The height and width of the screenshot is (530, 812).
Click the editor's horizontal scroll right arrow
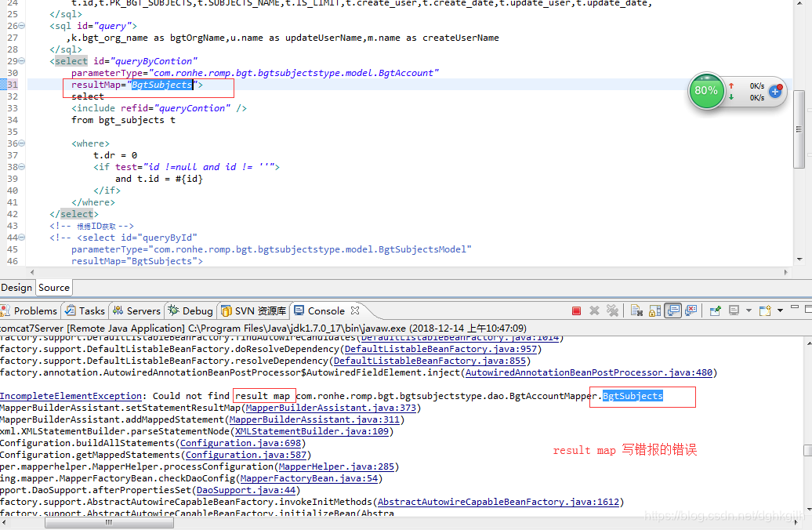pyautogui.click(x=785, y=272)
